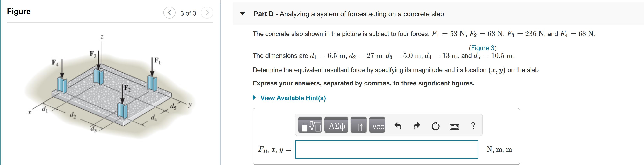Redo the answer edit
Image resolution: width=644 pixels, height=165 pixels.
[417, 126]
